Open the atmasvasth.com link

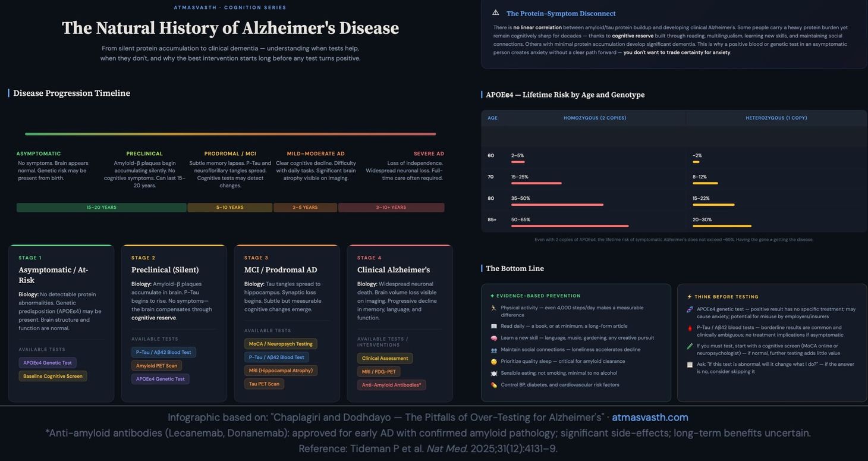tap(650, 418)
